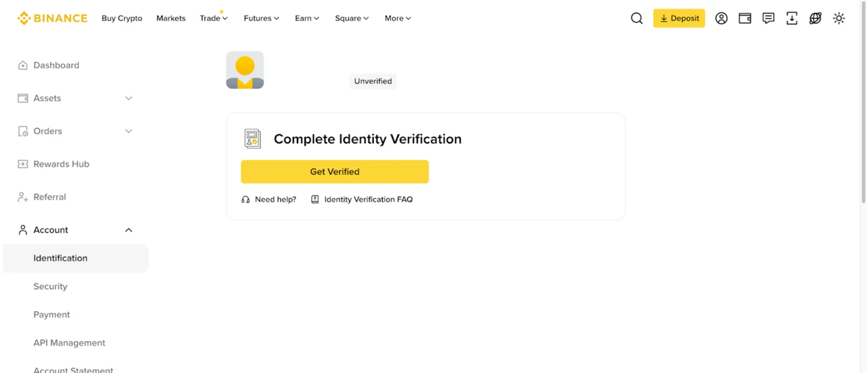Click the page vertical scrollbar

point(864,102)
